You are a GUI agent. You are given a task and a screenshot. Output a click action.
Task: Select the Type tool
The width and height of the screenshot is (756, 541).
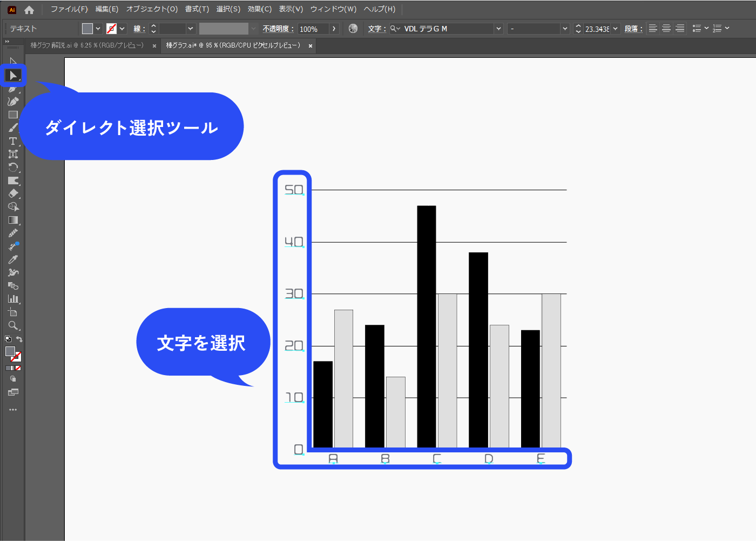pos(13,141)
